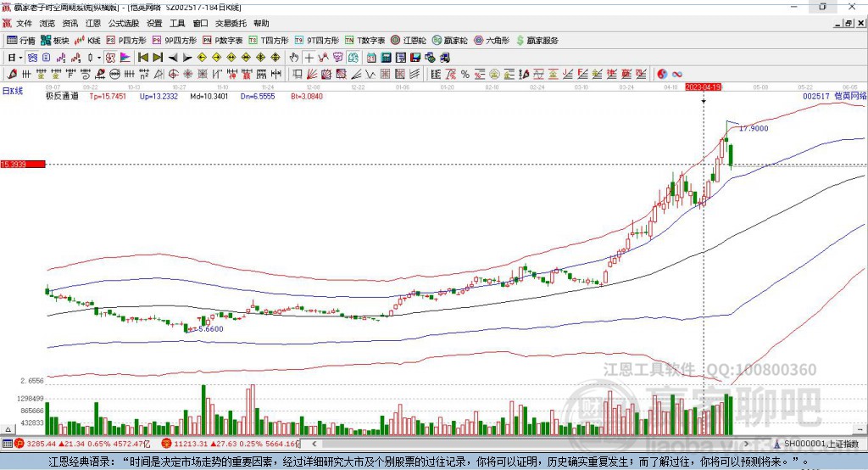Open the 设置 menu

[154, 23]
